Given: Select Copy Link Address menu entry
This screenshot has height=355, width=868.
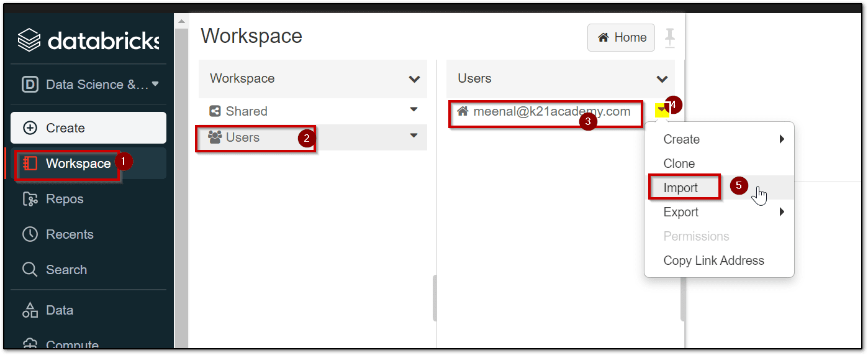Looking at the screenshot, I should coord(713,260).
